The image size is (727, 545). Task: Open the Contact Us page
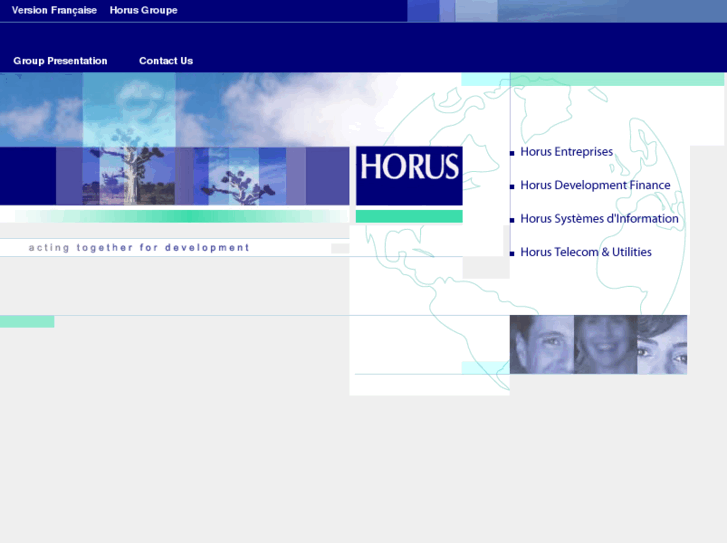pos(166,61)
